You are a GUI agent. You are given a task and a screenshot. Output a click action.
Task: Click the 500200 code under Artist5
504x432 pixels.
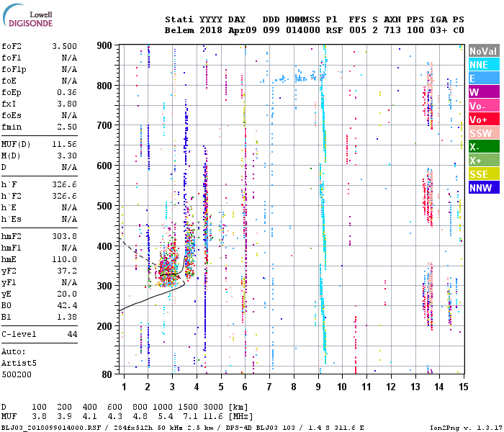pos(17,374)
